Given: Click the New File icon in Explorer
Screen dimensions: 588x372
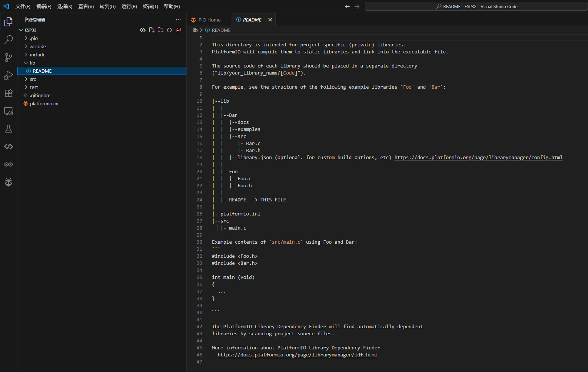Looking at the screenshot, I should pos(152,30).
